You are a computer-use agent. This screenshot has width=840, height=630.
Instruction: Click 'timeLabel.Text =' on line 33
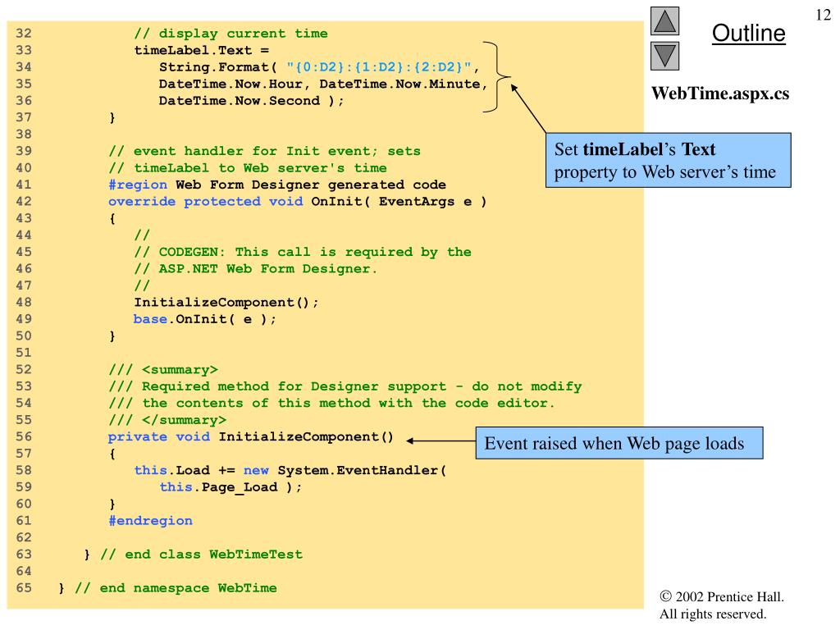coord(202,50)
